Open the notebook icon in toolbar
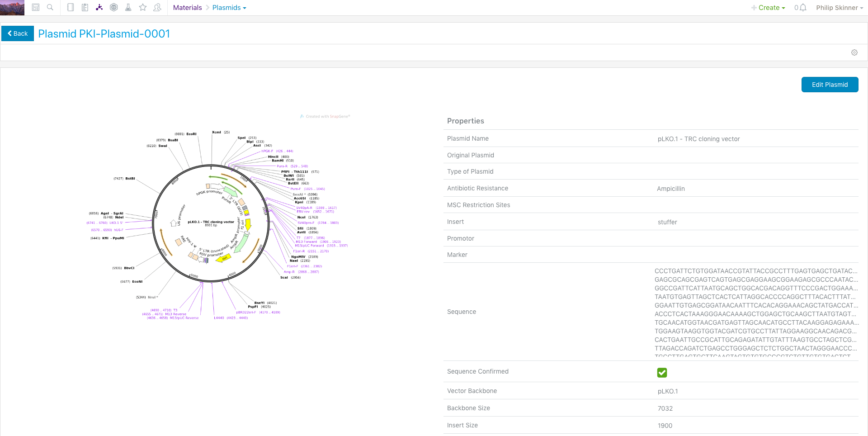The image size is (868, 436). [x=71, y=7]
